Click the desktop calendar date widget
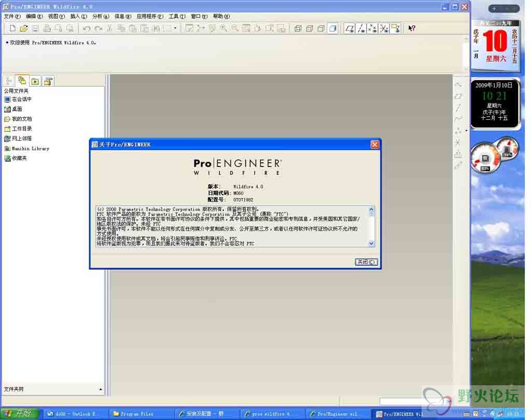This screenshot has width=531, height=420. pyautogui.click(x=495, y=45)
